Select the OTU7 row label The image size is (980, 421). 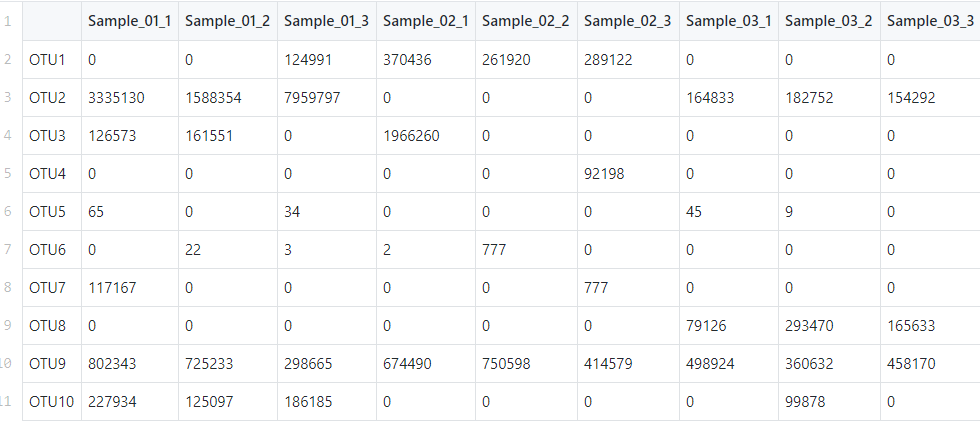(x=52, y=287)
